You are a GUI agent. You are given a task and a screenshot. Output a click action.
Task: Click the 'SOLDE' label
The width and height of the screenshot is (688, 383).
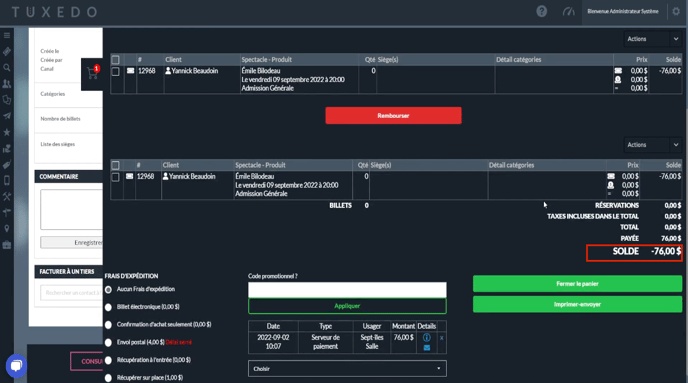pos(626,251)
